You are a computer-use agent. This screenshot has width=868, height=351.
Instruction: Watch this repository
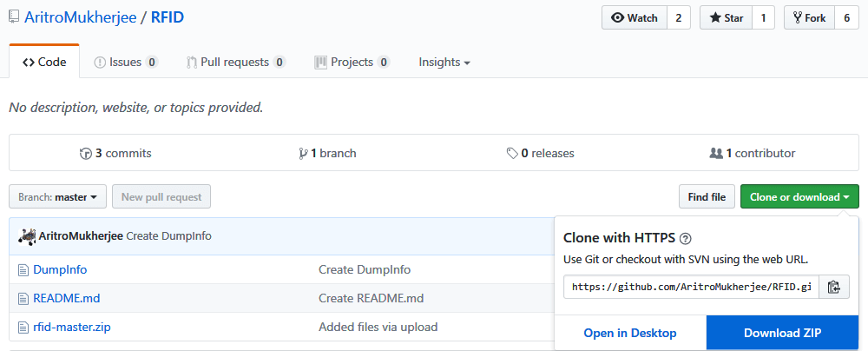[x=635, y=17]
